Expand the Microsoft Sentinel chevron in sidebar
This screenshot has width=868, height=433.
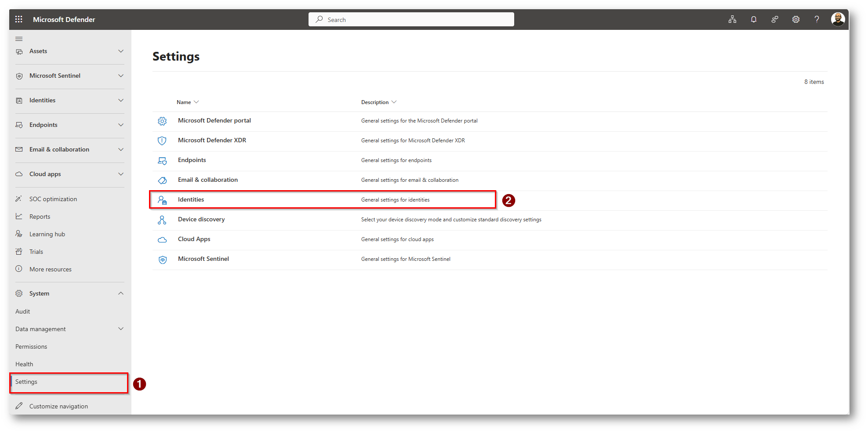pyautogui.click(x=121, y=76)
